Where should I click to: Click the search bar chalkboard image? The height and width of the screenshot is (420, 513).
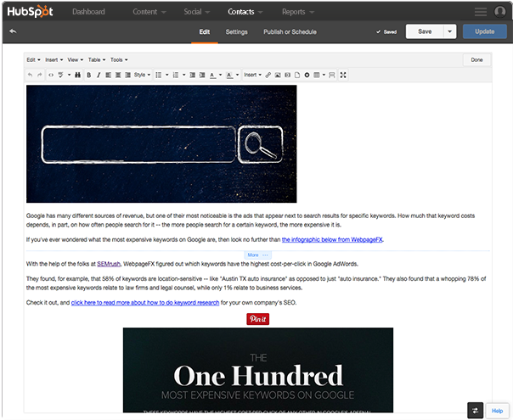coord(161,143)
